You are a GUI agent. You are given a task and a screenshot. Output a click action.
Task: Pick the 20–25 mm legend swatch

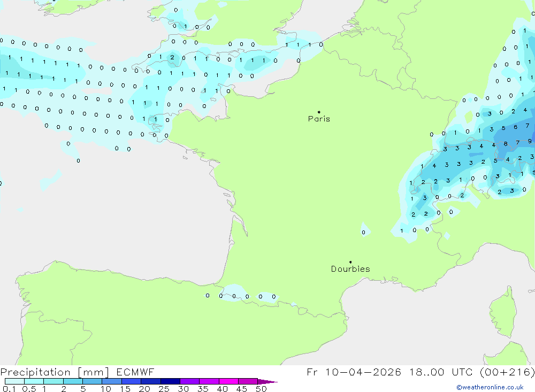pos(151,381)
